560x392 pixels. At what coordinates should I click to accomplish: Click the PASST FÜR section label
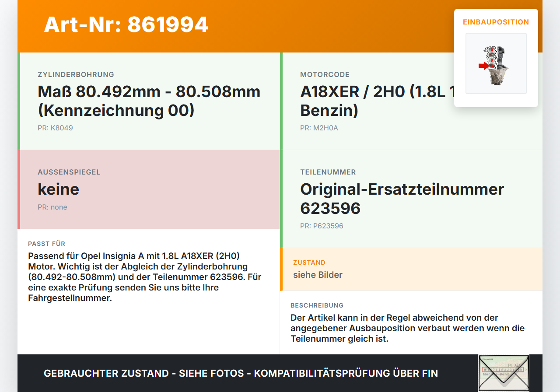point(46,244)
